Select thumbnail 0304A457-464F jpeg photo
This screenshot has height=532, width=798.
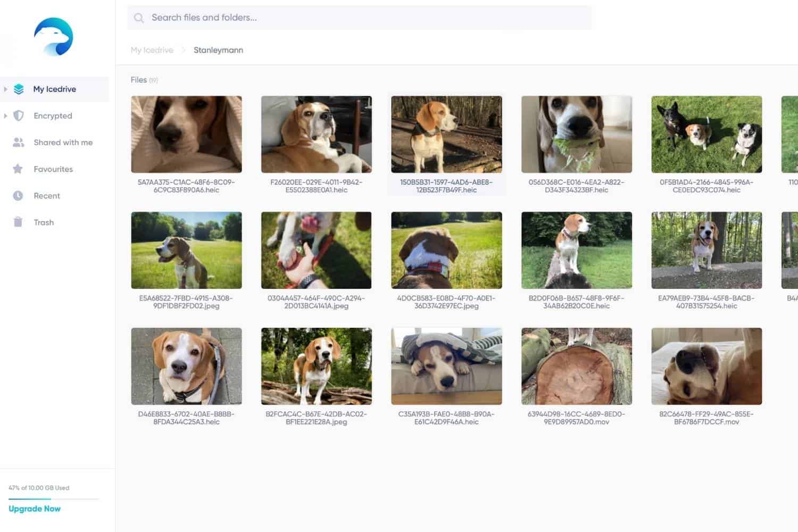(x=317, y=250)
